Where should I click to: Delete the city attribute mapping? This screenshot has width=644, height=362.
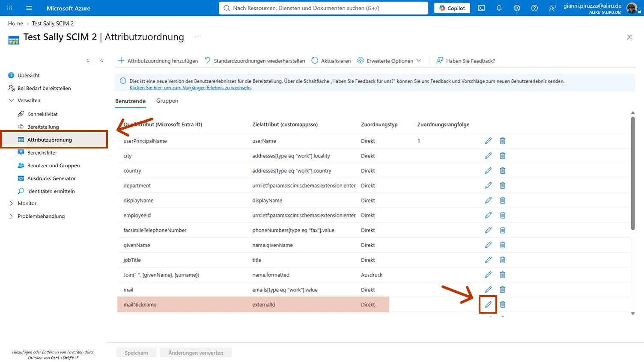pos(503,156)
